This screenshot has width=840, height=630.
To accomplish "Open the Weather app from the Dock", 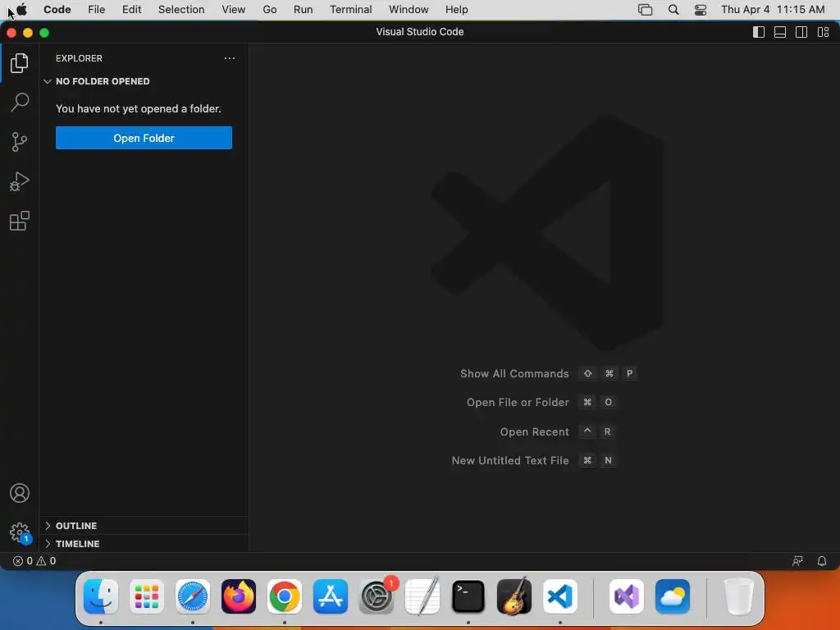I will (x=673, y=596).
